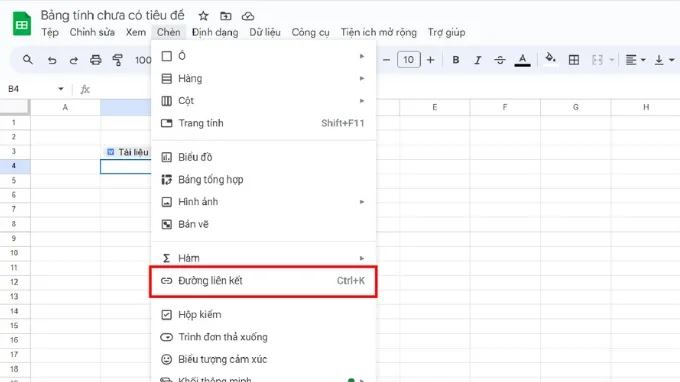Insert Trình đơn thả xuống dropdown
Screen dimensions: 680x382
[263, 337]
